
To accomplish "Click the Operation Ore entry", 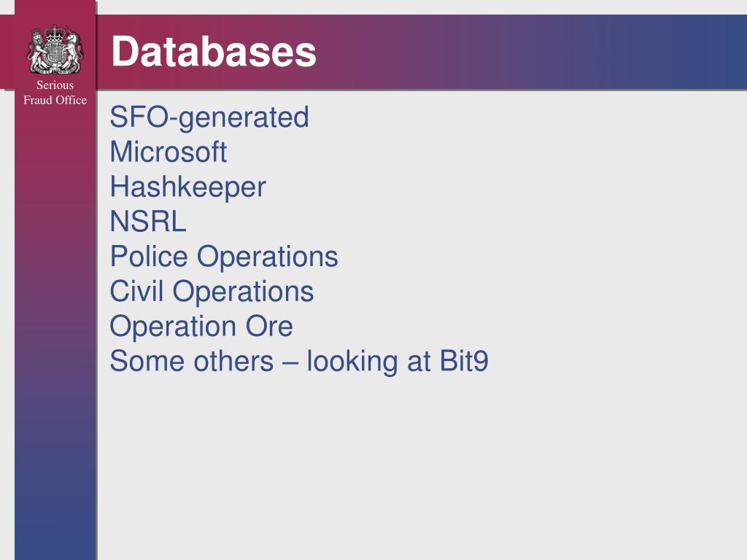I will (201, 327).
